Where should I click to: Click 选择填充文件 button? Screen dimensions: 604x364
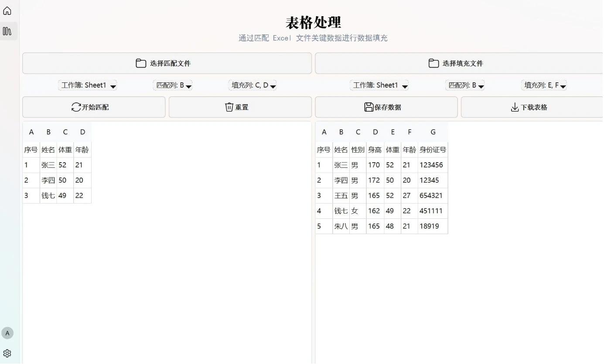(x=459, y=63)
